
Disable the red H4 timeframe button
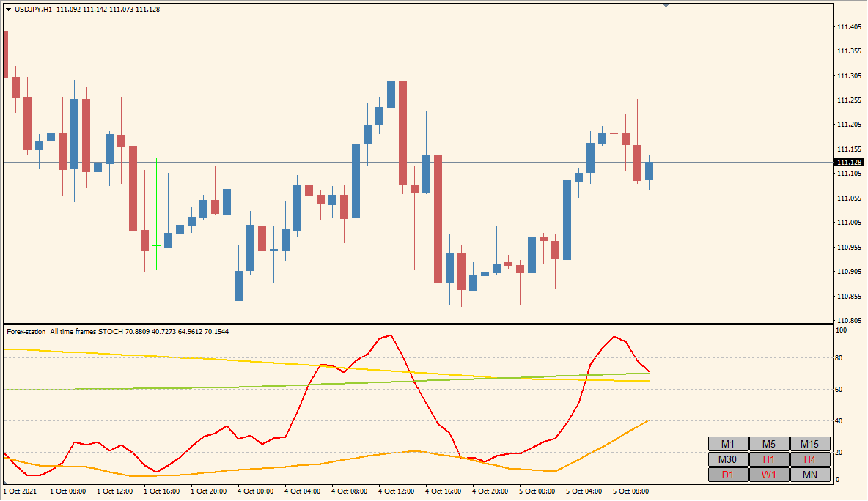coord(810,459)
